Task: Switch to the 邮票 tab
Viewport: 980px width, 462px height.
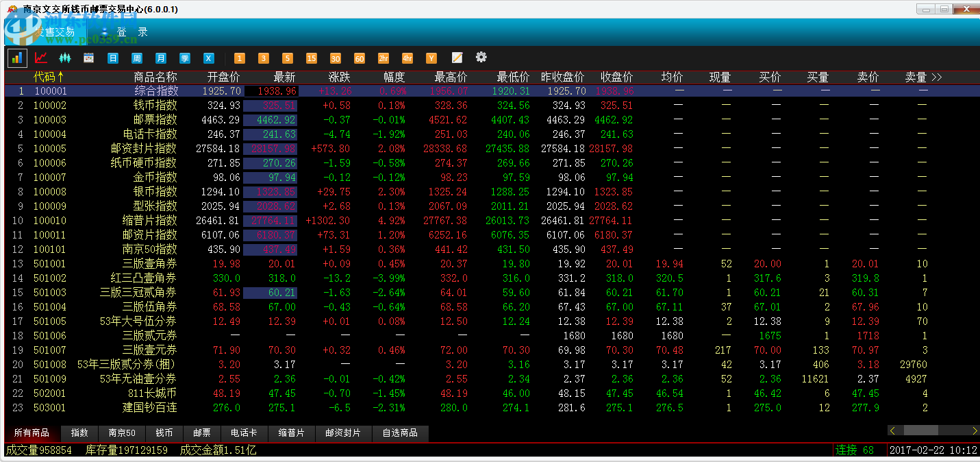Action: pos(202,433)
